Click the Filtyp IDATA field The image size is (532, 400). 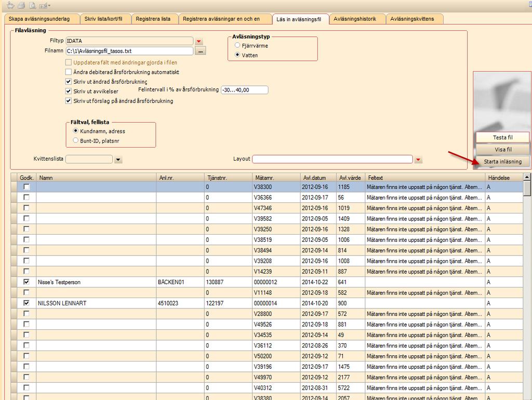pyautogui.click(x=129, y=41)
